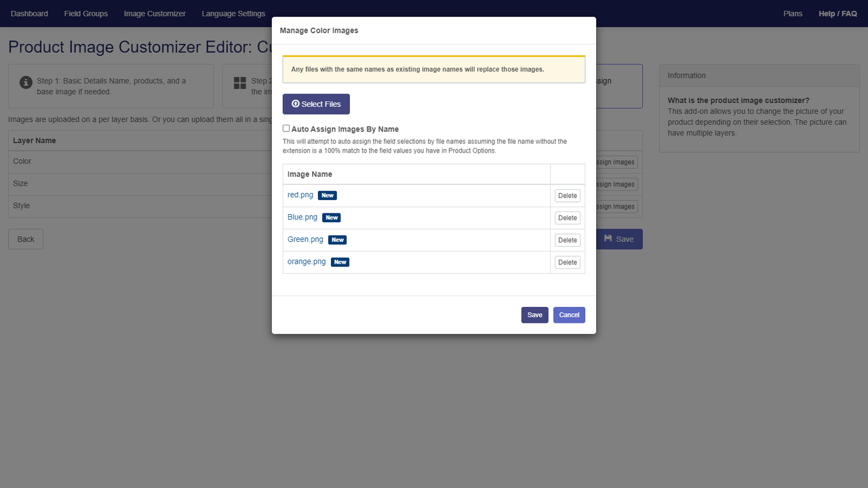
Task: Go to the Dashboard menu
Action: (x=29, y=13)
